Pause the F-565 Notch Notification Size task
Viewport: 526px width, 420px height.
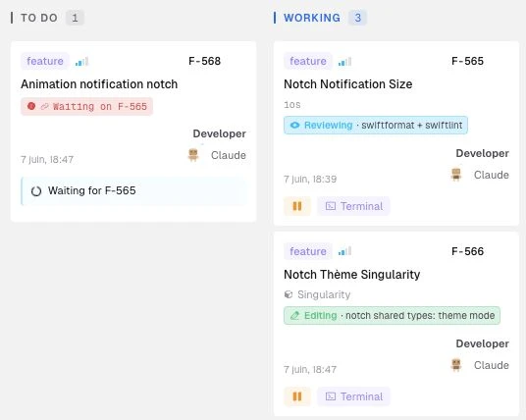coord(297,206)
